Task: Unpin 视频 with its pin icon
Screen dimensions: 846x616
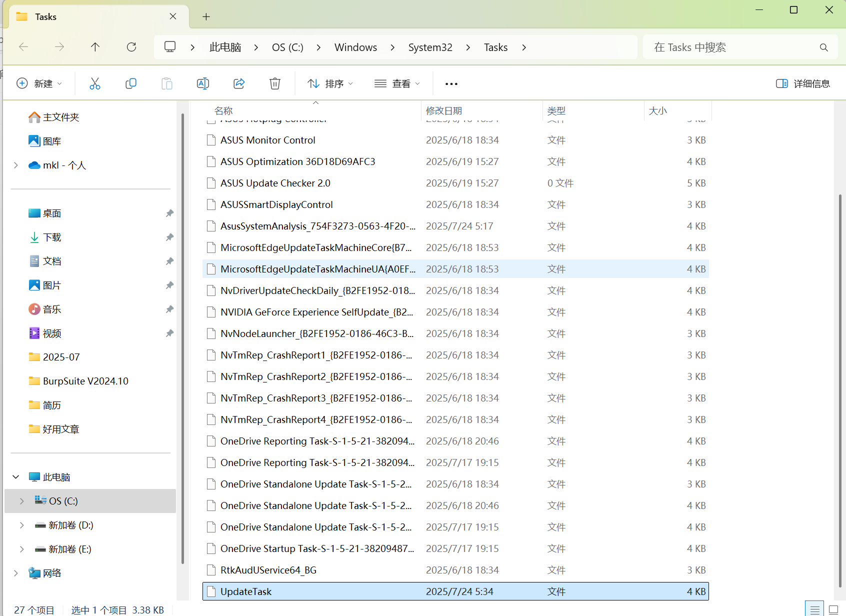Action: point(169,333)
